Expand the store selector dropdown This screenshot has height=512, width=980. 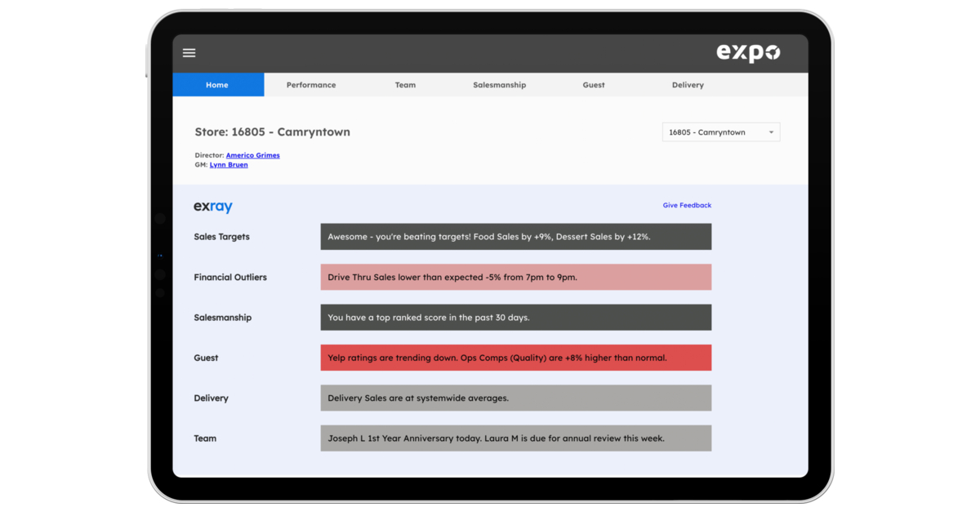[720, 132]
